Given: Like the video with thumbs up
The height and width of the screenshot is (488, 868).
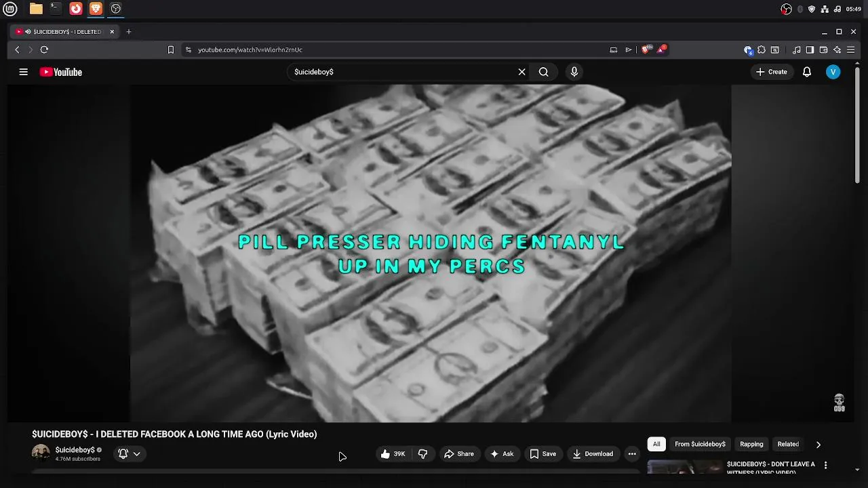Looking at the screenshot, I should point(393,454).
